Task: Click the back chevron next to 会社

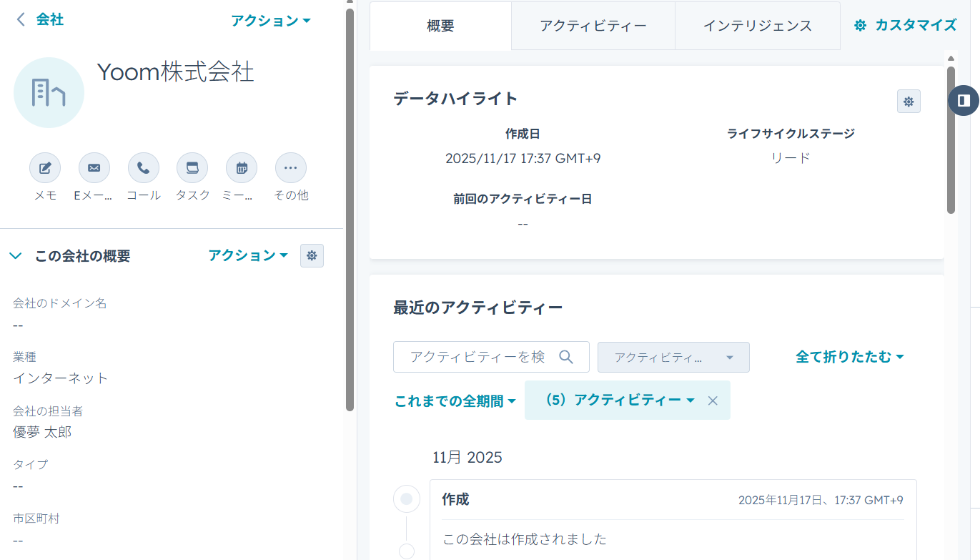Action: [21, 20]
